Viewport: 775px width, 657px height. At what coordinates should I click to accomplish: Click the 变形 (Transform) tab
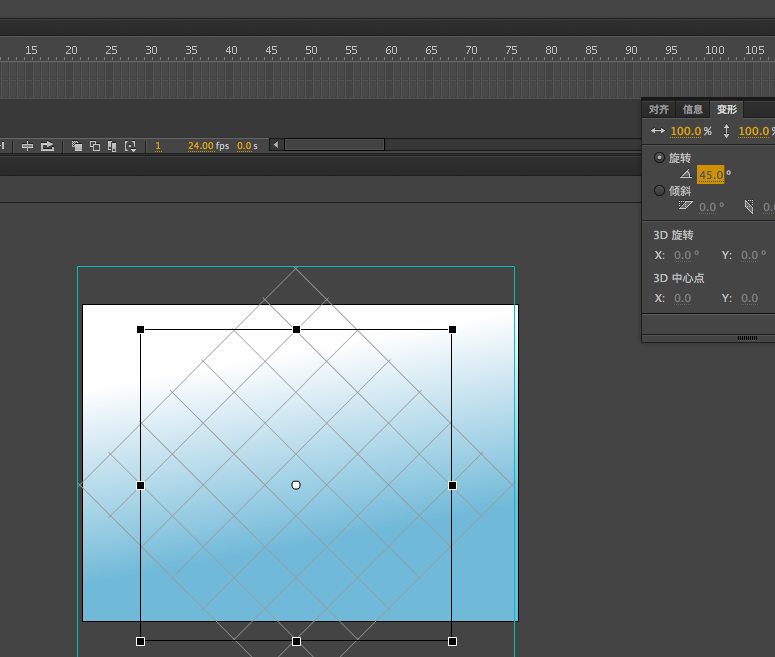pyautogui.click(x=727, y=110)
